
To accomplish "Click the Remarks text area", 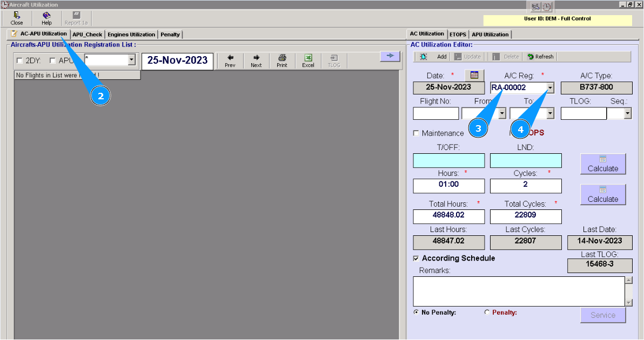I will point(519,291).
